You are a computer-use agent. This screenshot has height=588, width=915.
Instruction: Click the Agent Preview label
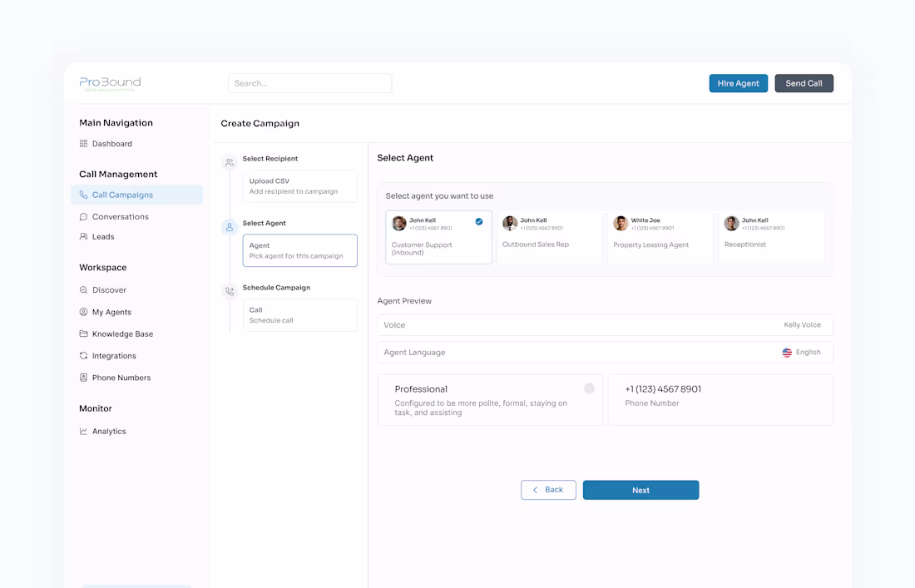point(404,301)
